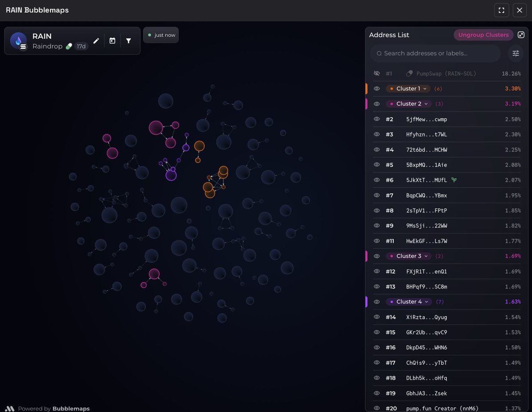Expand Cluster 4 dropdown
532x412 pixels.
409,302
